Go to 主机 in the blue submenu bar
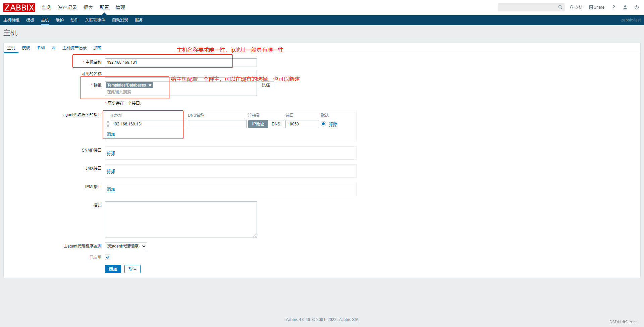This screenshot has width=644, height=327. 45,20
